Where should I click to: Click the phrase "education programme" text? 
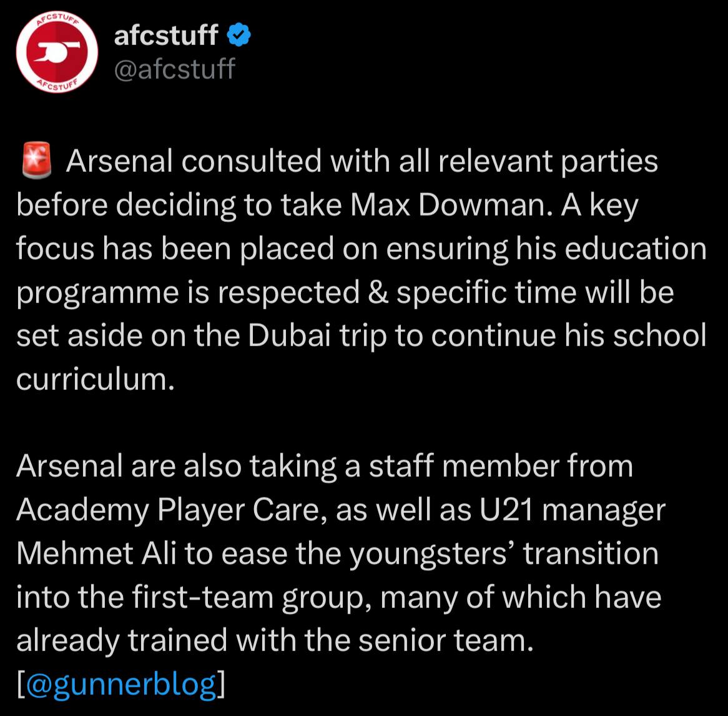click(638, 249)
